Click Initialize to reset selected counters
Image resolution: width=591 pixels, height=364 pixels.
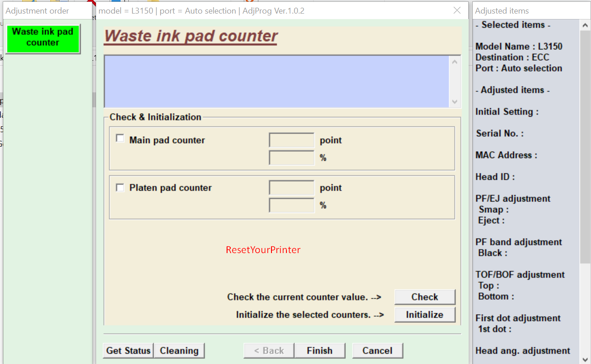click(x=424, y=314)
